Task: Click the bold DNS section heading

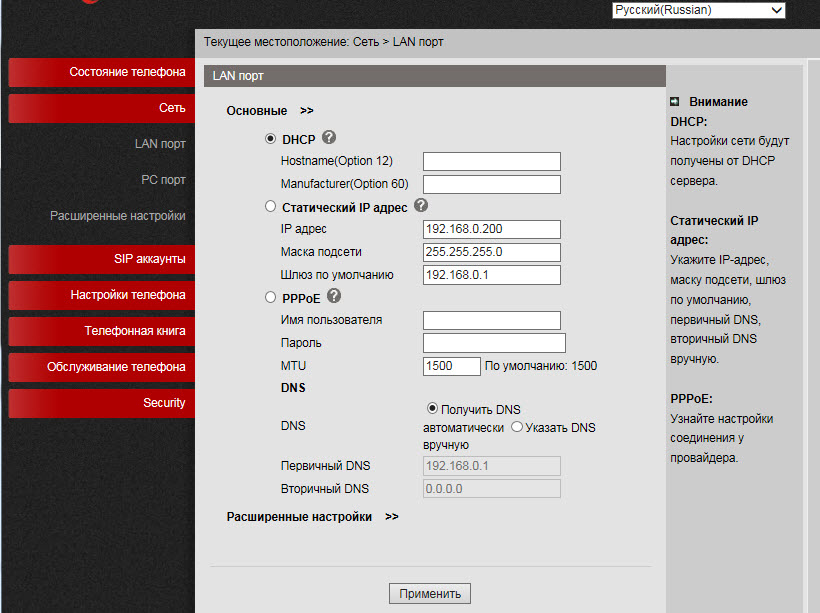Action: click(x=293, y=388)
